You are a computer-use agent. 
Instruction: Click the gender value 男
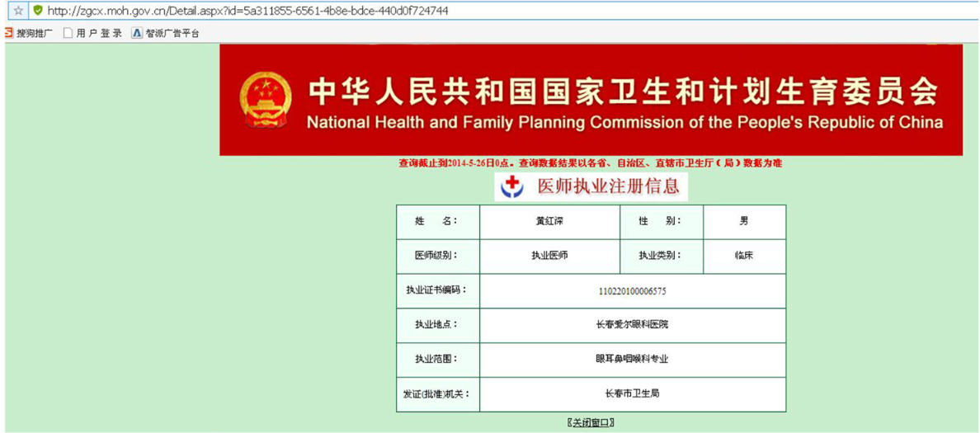(x=744, y=221)
